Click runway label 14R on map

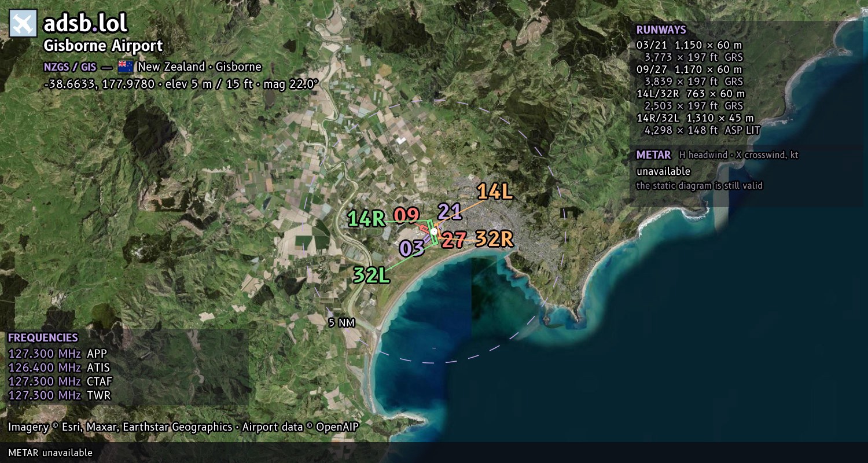pos(366,219)
